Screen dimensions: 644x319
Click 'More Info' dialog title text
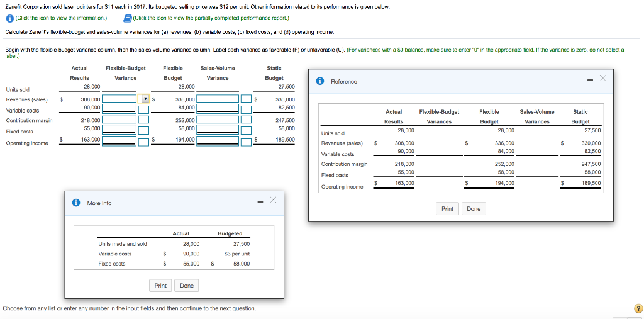pyautogui.click(x=99, y=203)
